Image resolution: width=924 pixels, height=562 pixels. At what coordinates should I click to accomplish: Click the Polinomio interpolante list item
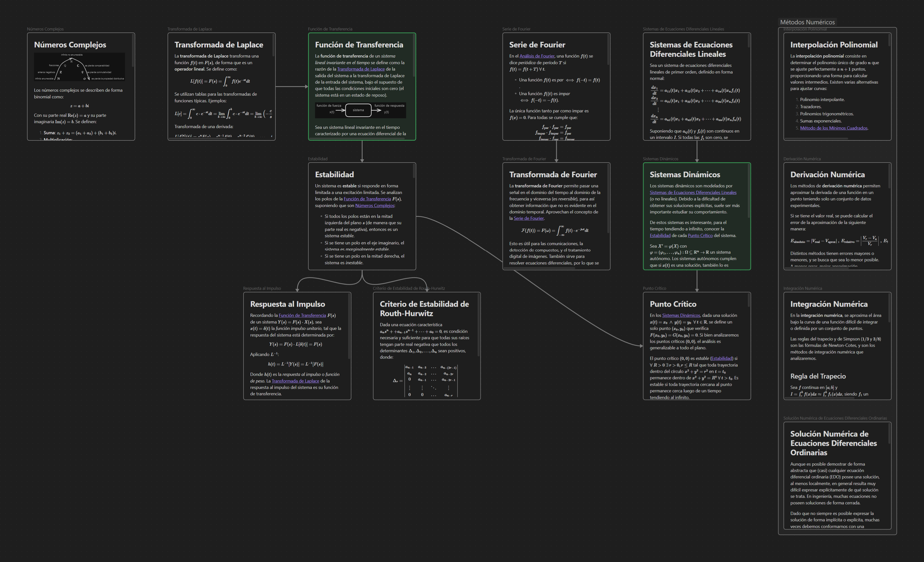click(822, 100)
